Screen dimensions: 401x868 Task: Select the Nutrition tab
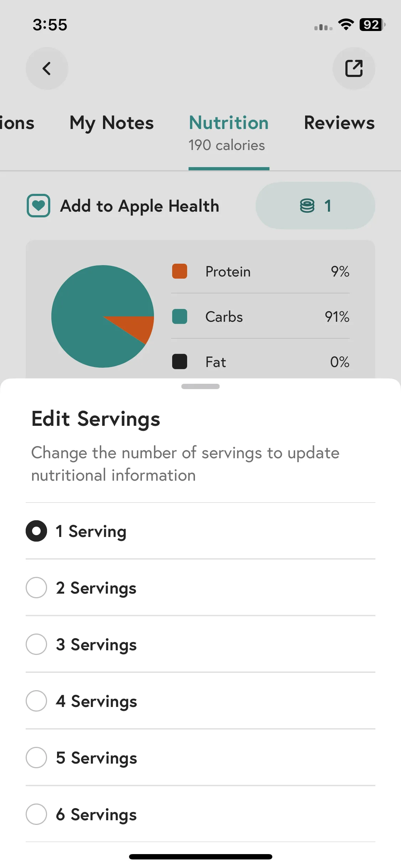coord(228,133)
